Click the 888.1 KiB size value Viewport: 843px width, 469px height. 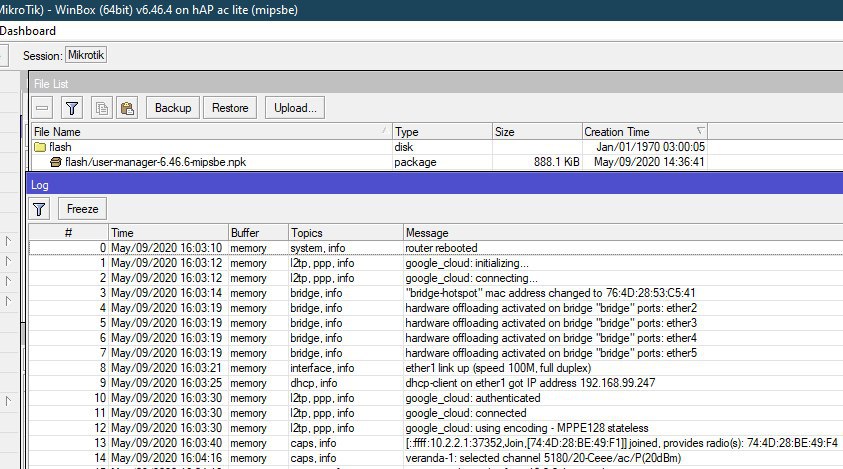click(x=556, y=162)
